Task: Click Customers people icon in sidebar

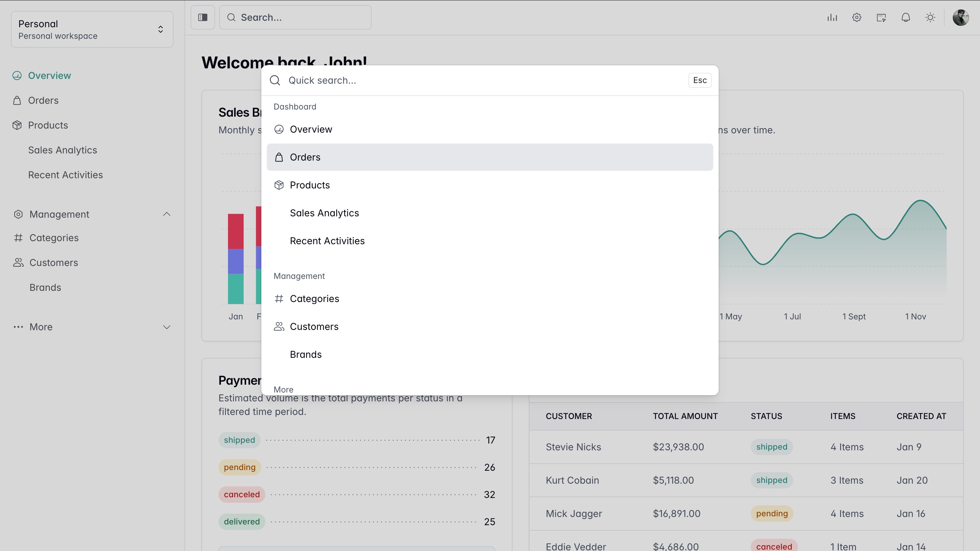Action: (x=18, y=262)
